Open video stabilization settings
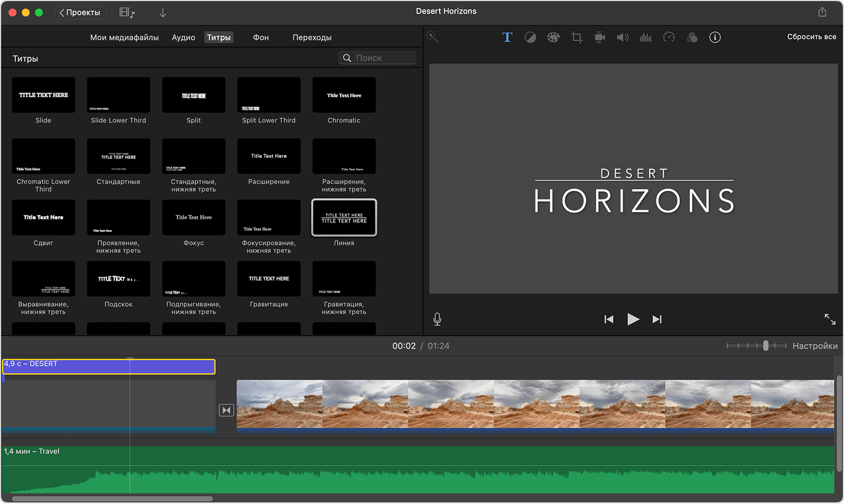844x504 pixels. (599, 37)
